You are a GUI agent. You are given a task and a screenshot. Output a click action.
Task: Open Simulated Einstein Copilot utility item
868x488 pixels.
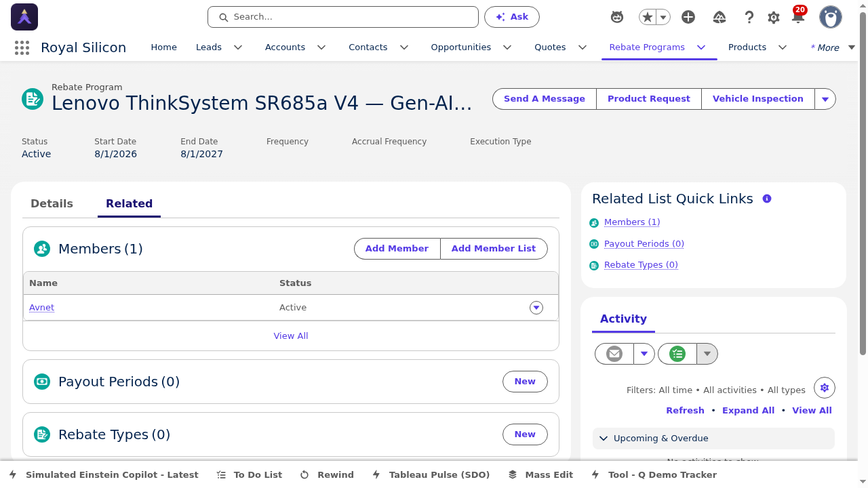(104, 475)
